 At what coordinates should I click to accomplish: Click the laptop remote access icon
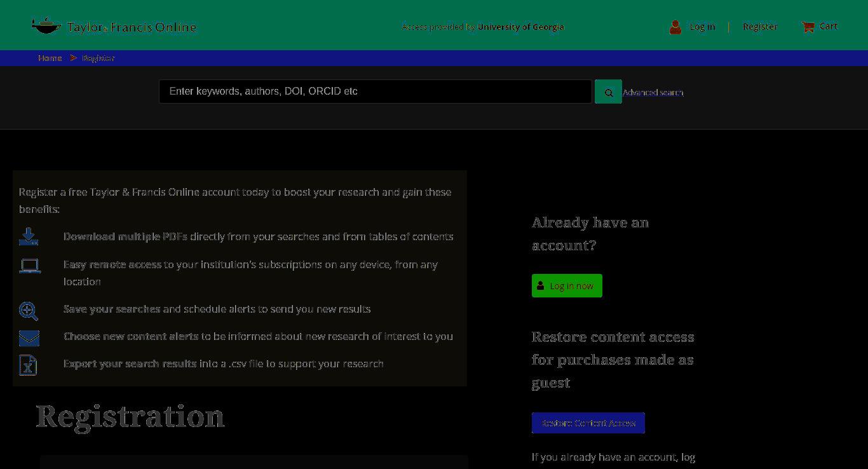tap(30, 266)
